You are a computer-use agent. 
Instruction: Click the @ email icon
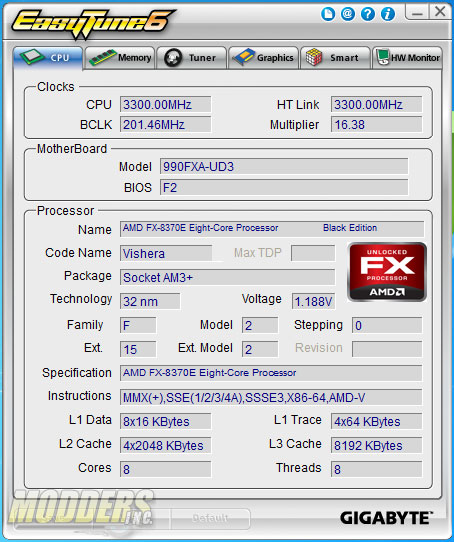(348, 14)
